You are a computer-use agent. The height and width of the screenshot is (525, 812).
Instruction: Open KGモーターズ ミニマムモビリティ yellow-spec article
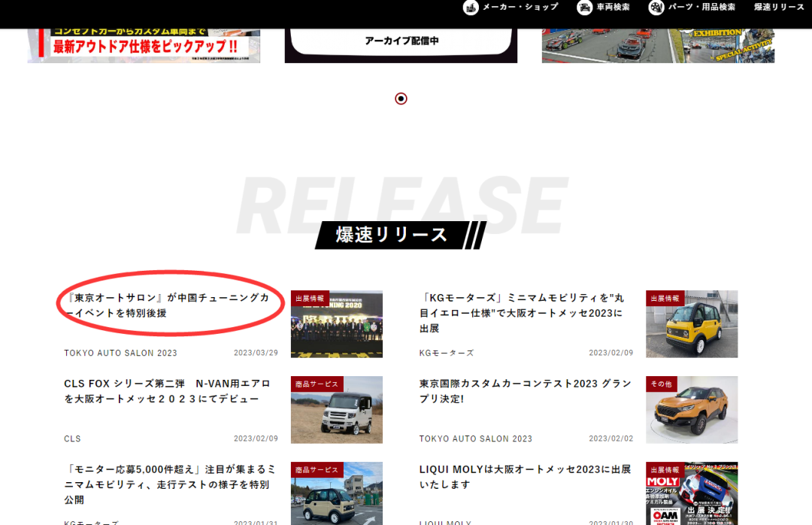pyautogui.click(x=522, y=313)
